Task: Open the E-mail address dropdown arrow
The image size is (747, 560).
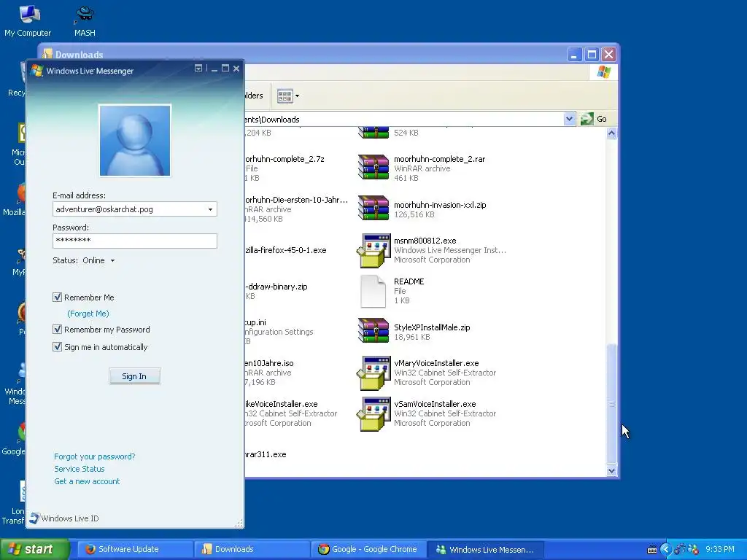Action: (x=210, y=209)
